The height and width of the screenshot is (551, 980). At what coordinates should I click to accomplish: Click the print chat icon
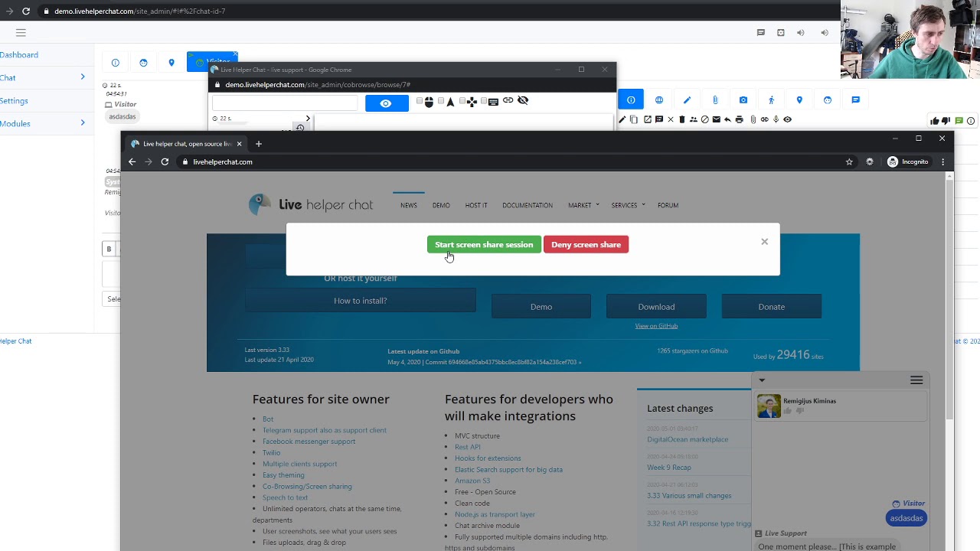[739, 119]
